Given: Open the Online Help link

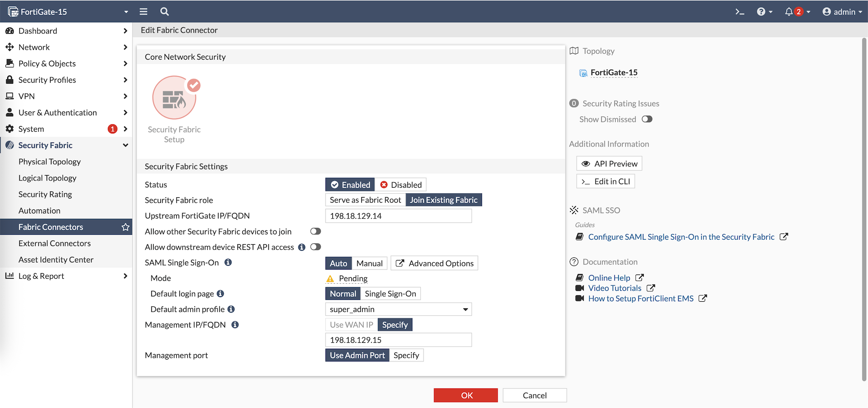Looking at the screenshot, I should click(x=609, y=278).
